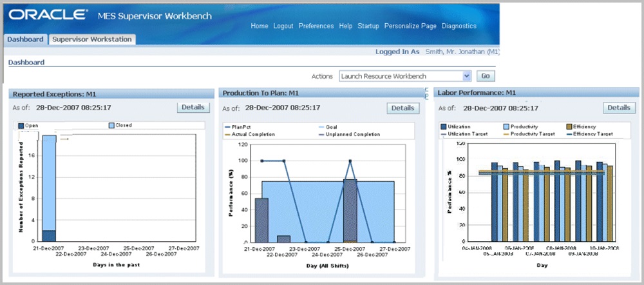Open the Diagnostics link
Image resolution: width=644 pixels, height=285 pixels.
coord(459,26)
